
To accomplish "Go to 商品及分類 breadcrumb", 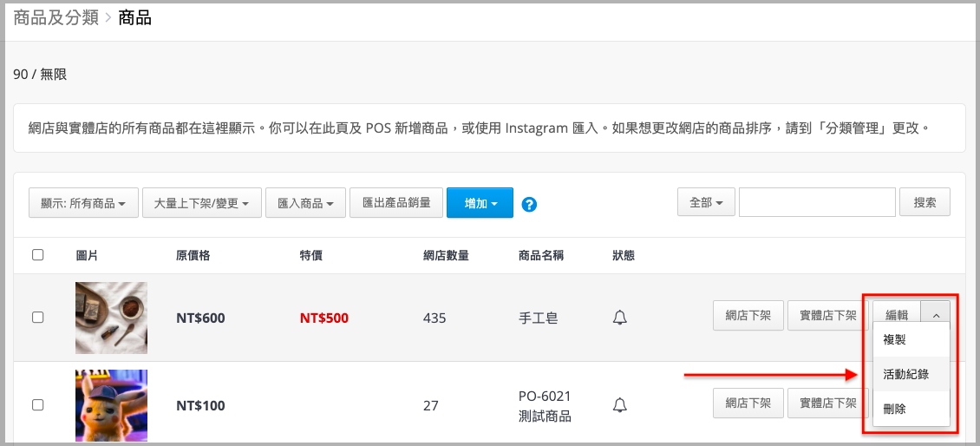I will pyautogui.click(x=56, y=17).
